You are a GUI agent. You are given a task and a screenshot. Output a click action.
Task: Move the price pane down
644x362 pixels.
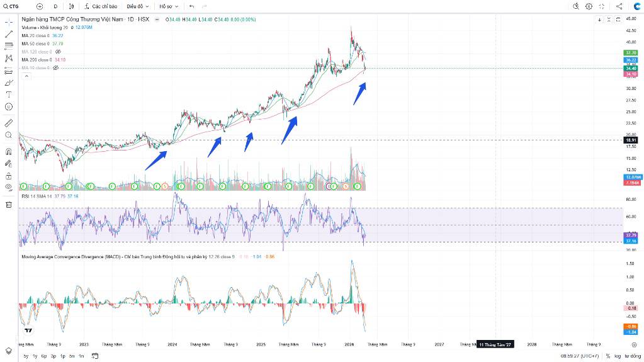click(x=599, y=20)
